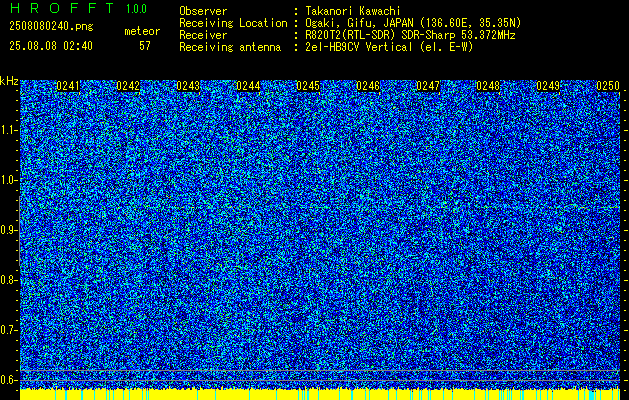
Task: Click the 0246 time marker
Action: pos(368,86)
